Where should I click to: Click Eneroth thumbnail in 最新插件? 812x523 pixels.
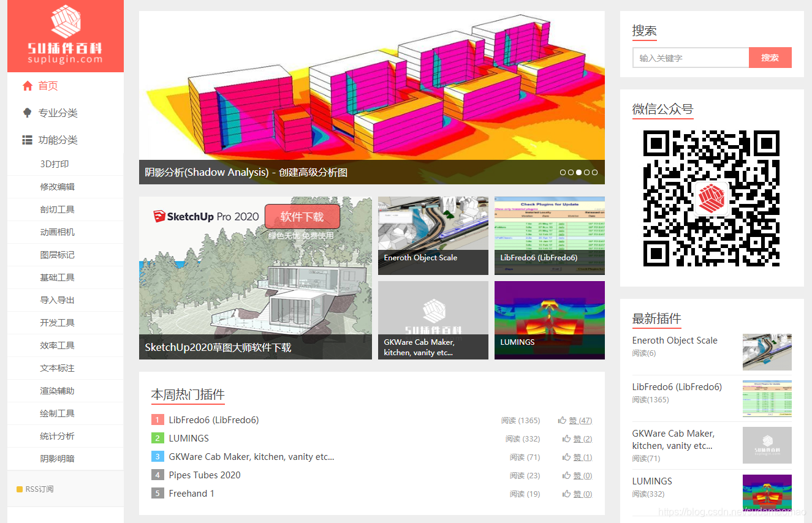click(x=767, y=352)
